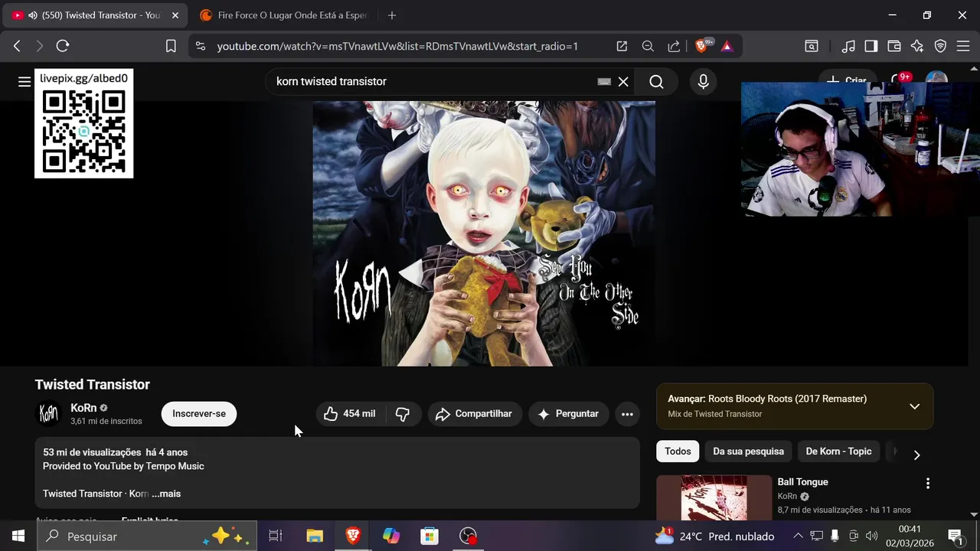Open the Ball Tongue video thumbnail
This screenshot has width=980, height=551.
pos(714,498)
